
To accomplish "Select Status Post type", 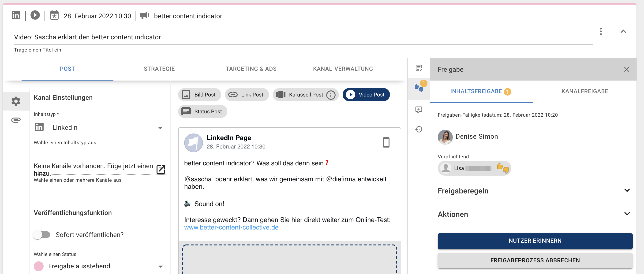I will 202,111.
